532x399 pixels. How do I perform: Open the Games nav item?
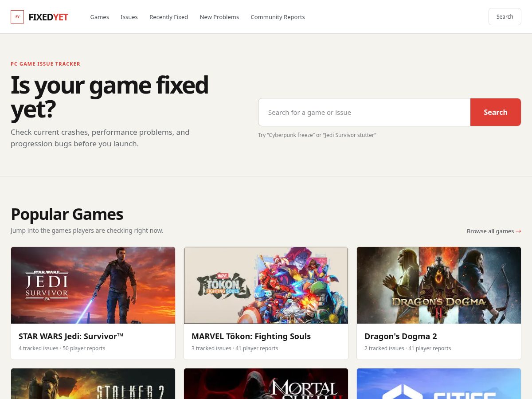99,17
